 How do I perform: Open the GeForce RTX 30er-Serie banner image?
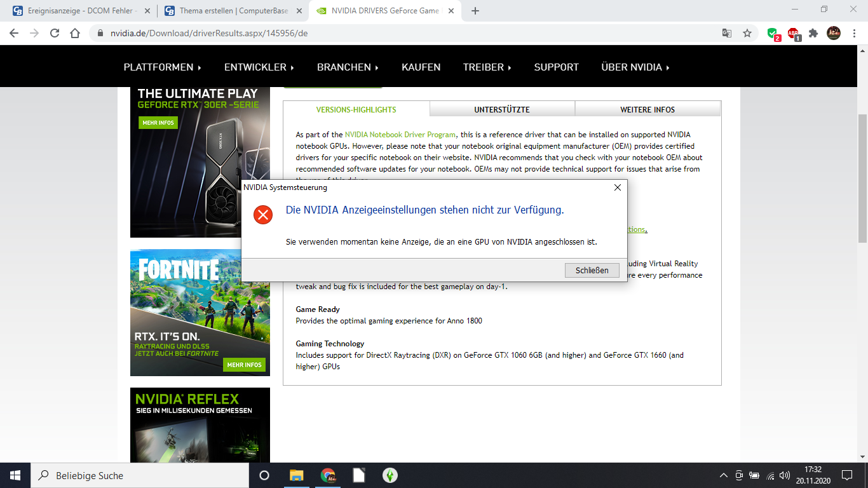pyautogui.click(x=200, y=162)
